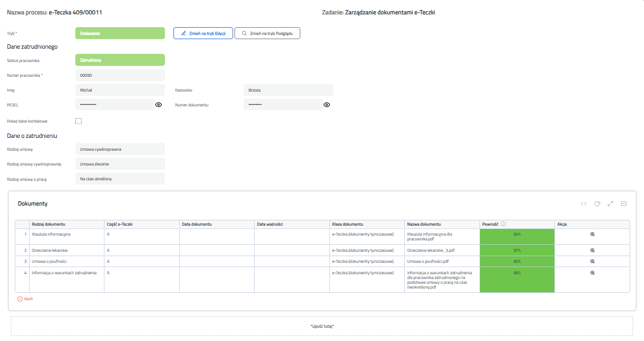The height and width of the screenshot is (341, 644).
Task: Click the 86% confidence cell
Action: [x=517, y=279]
